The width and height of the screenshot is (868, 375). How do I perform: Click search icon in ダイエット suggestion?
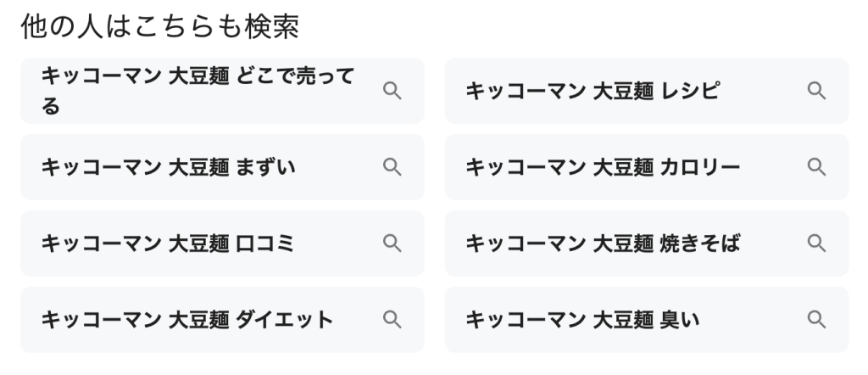pos(392,320)
